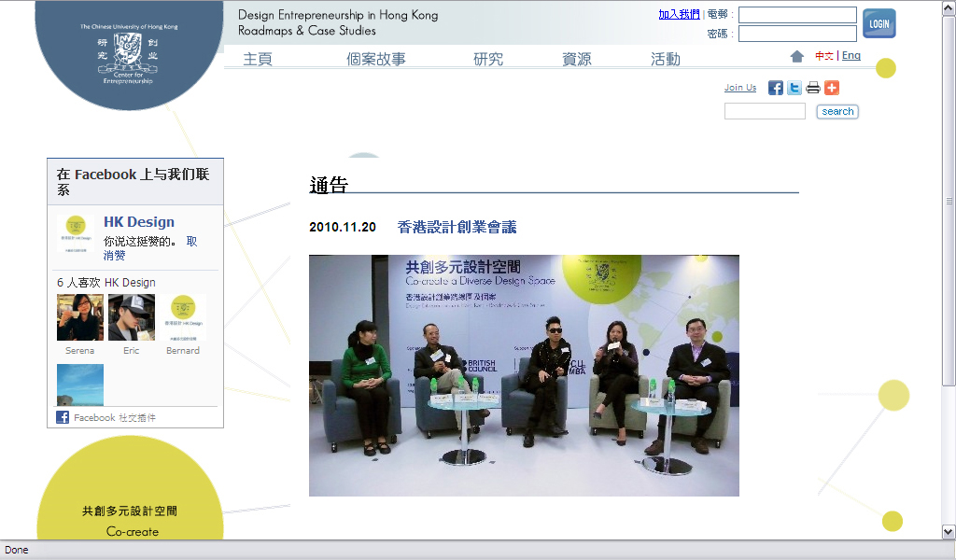Click the 'Design Entrepreneurship in Hong Kong' title
956x560 pixels.
[x=338, y=15]
